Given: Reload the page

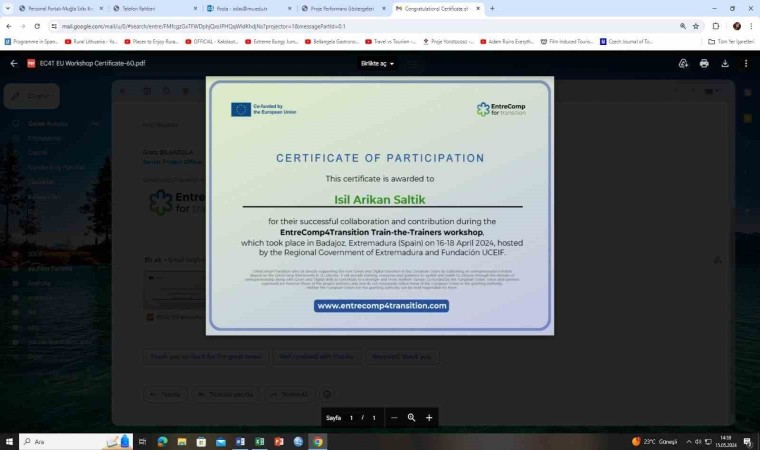Looking at the screenshot, I should [37, 26].
